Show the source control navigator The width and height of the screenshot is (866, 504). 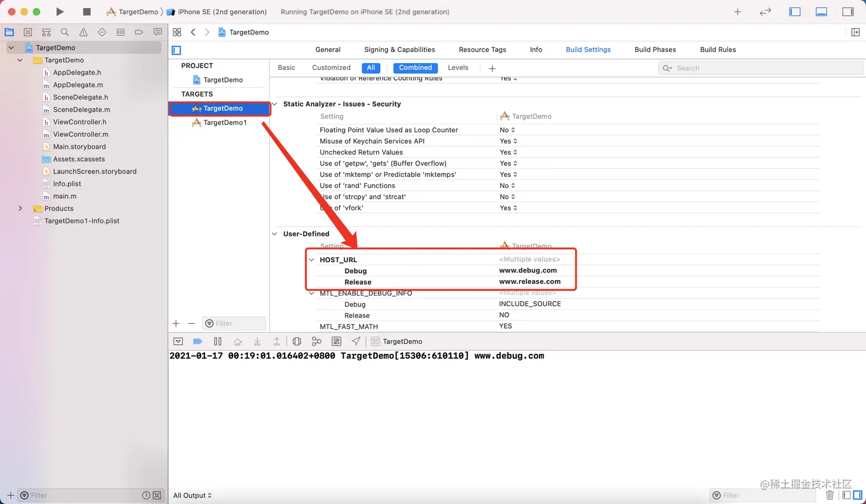tap(27, 32)
